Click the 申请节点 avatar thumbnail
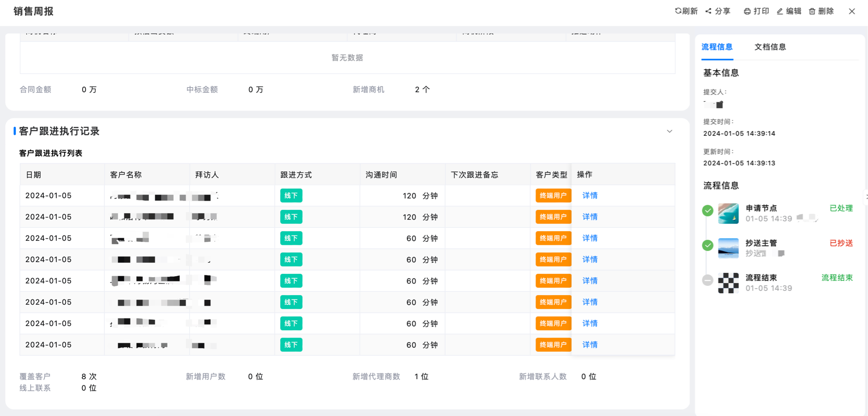868x416 pixels. tap(728, 213)
